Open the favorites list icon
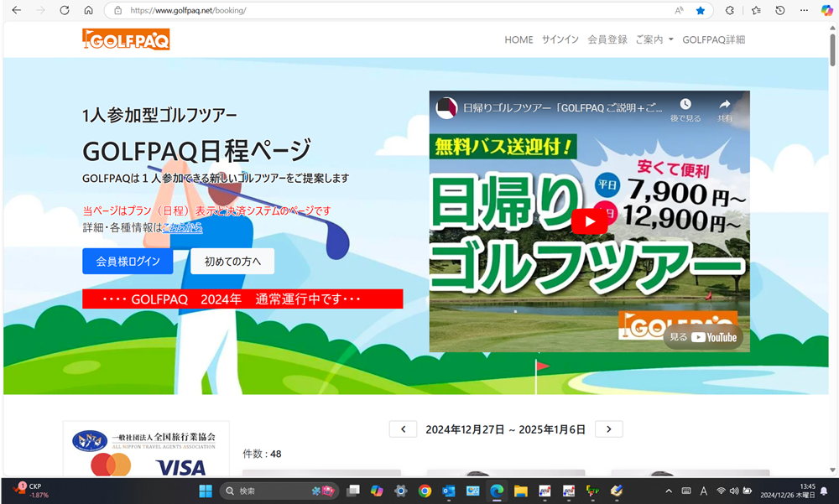Screen dimensions: 839x504 [x=756, y=10]
